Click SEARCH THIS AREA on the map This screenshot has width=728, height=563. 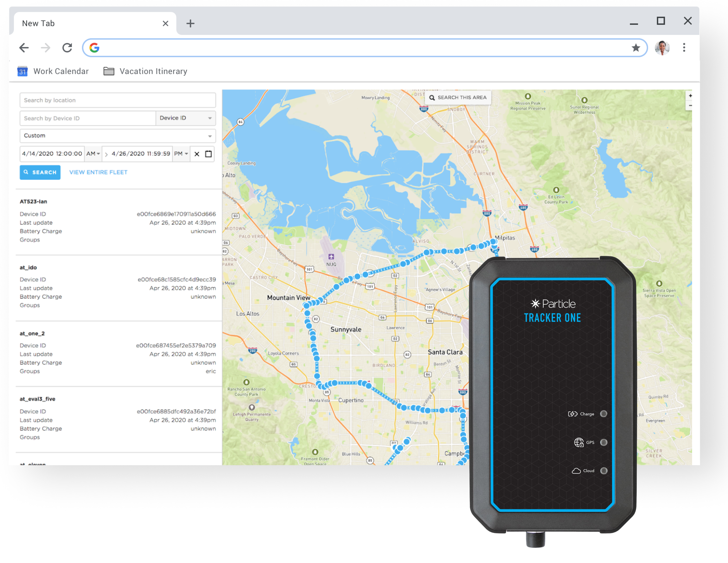point(458,97)
